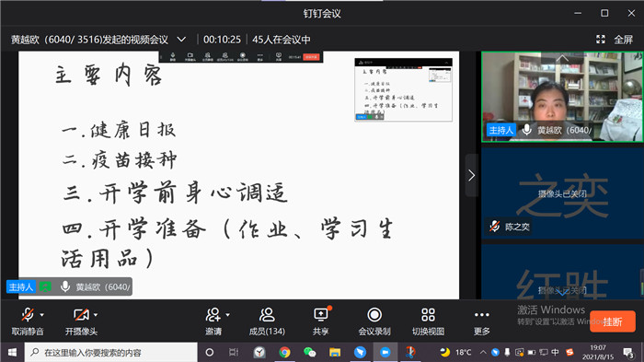Collapse participant video panel with right chevron

pos(471,176)
